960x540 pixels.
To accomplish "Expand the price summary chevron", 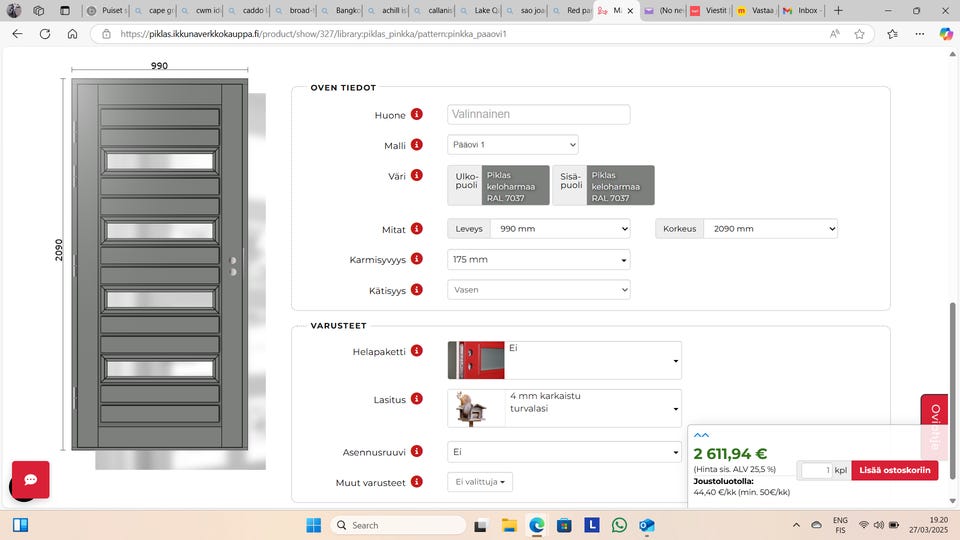I will [x=701, y=435].
